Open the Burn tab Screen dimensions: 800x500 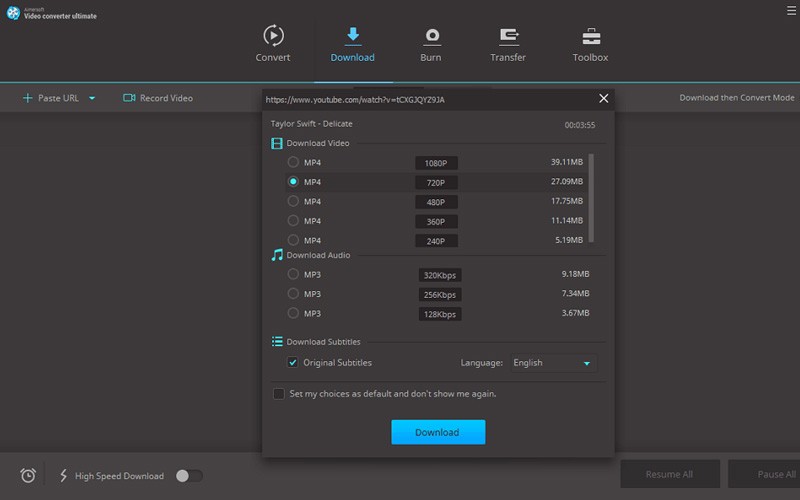431,45
